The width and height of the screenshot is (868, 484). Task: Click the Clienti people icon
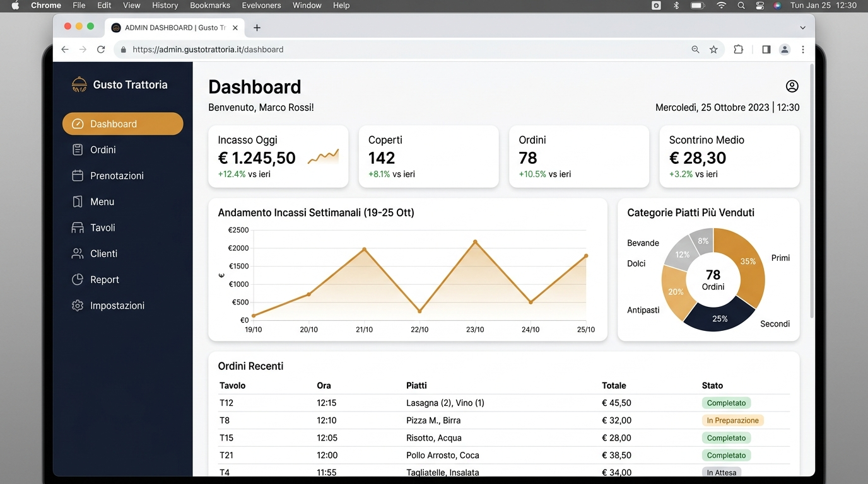tap(78, 253)
